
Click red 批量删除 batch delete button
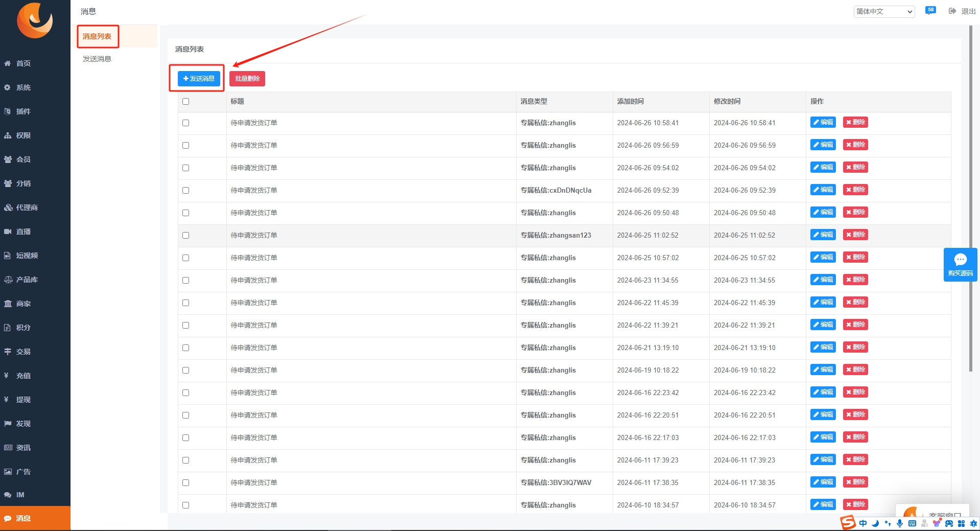(x=247, y=78)
